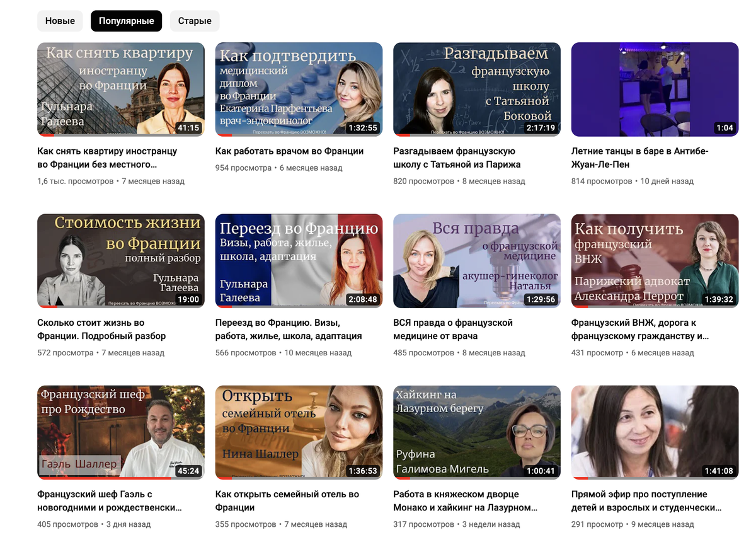Image resolution: width=756 pixels, height=535 pixels.
Task: Select the 'Старые' sort chip
Action: click(x=195, y=21)
